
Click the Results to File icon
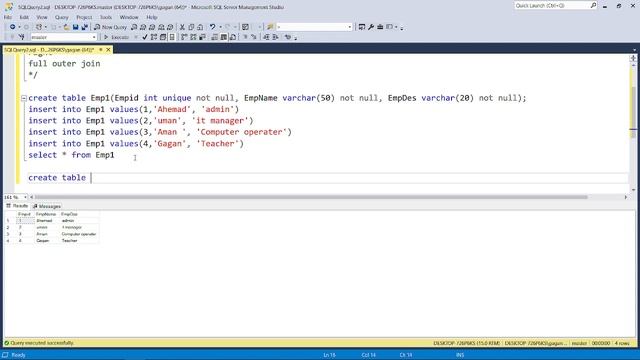233,37
